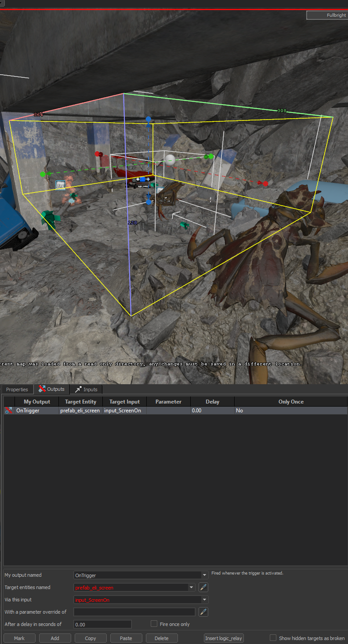Click the 364 dimension label in viewport
This screenshot has width=348, height=644.
pyautogui.click(x=38, y=114)
